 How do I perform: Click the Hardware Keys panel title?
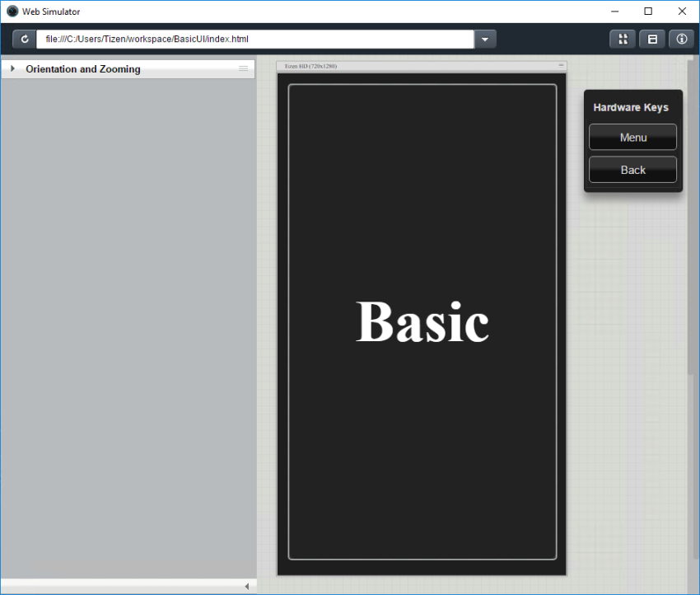(631, 107)
